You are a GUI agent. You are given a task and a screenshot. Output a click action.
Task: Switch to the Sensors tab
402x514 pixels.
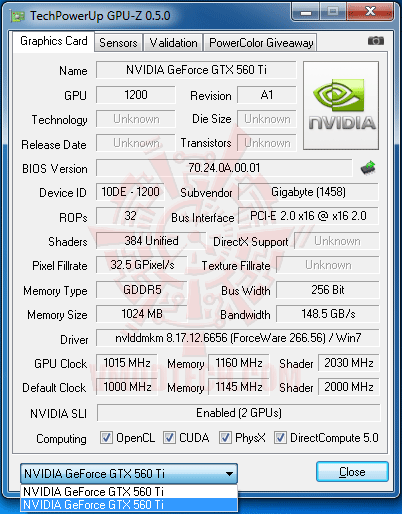[x=118, y=43]
